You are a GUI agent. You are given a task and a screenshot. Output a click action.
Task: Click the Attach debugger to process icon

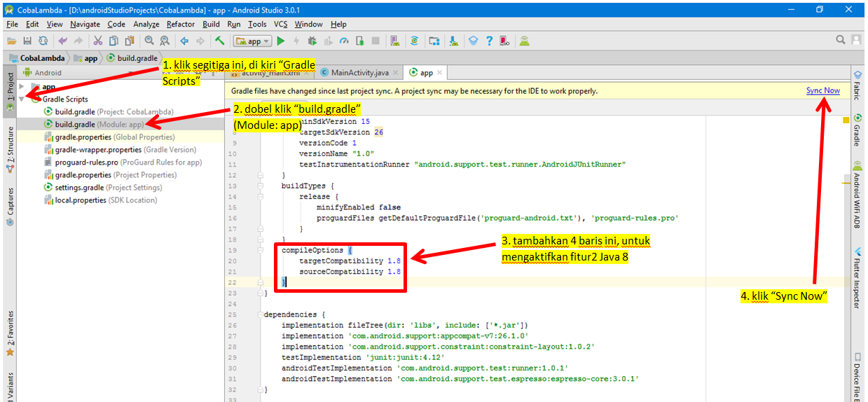point(359,41)
